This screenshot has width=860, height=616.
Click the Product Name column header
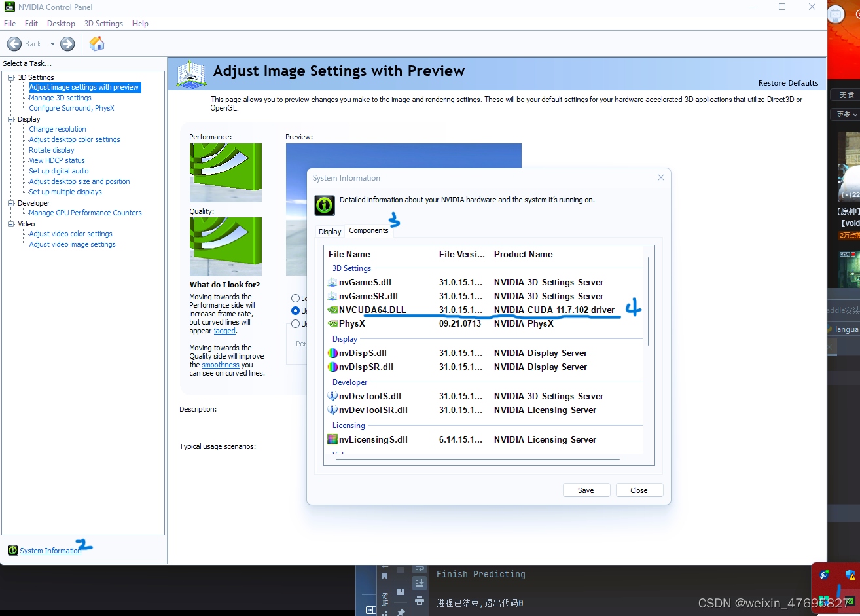click(x=524, y=254)
